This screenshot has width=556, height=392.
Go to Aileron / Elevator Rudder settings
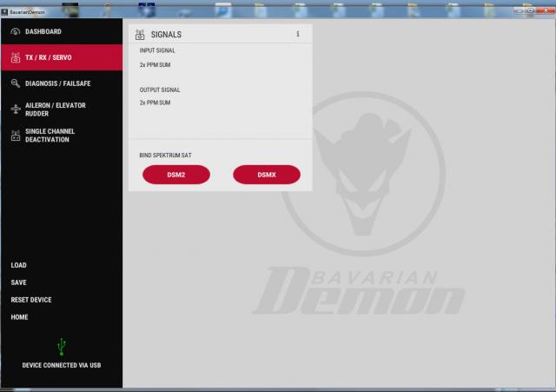[x=62, y=110]
